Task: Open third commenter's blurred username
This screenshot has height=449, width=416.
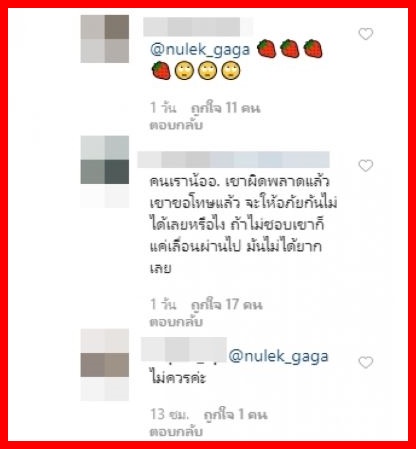Action: (184, 349)
